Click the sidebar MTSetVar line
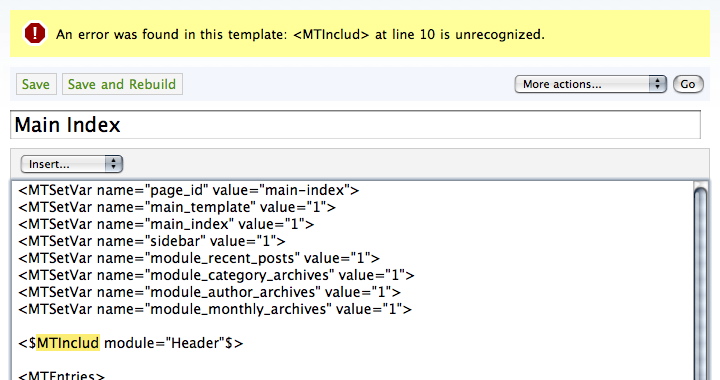Image resolution: width=720 pixels, height=380 pixels. [152, 241]
